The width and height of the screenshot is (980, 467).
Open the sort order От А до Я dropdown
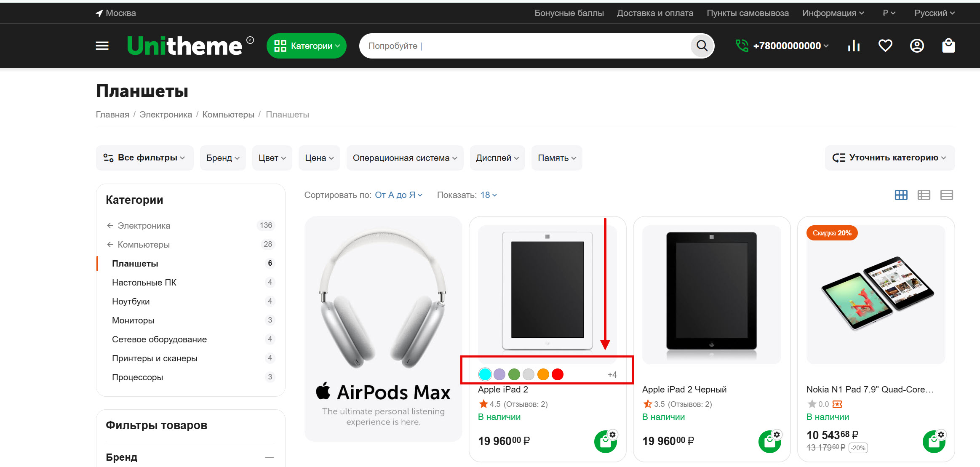(x=398, y=195)
